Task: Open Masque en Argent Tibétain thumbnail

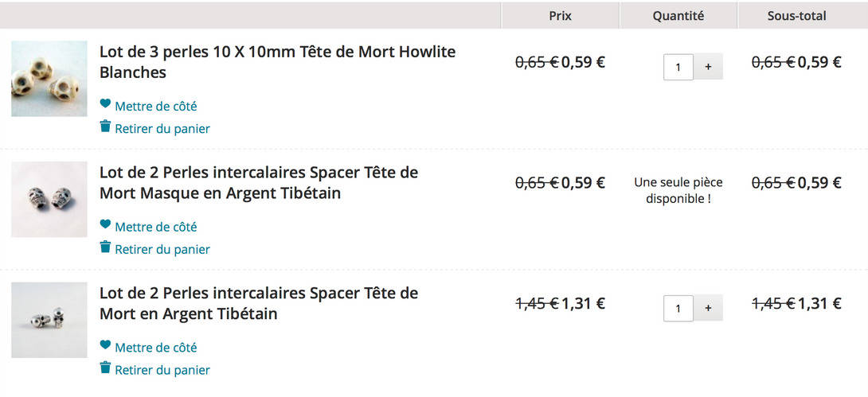Action: [x=49, y=199]
